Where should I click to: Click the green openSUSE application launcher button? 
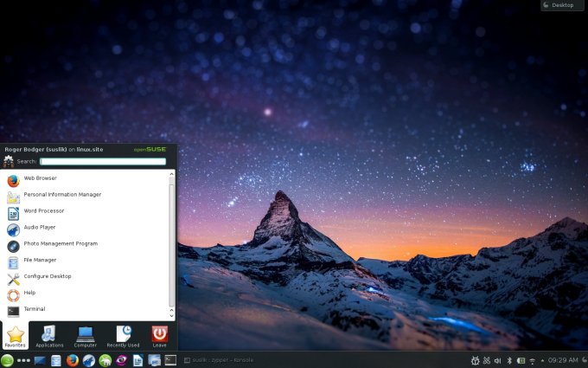(x=7, y=360)
